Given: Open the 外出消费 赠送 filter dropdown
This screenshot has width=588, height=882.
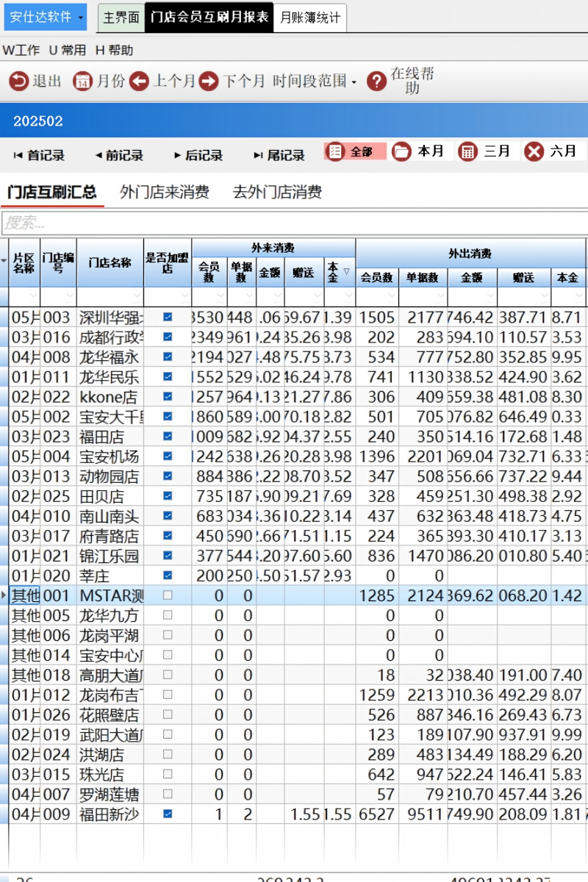Looking at the screenshot, I should [x=544, y=295].
